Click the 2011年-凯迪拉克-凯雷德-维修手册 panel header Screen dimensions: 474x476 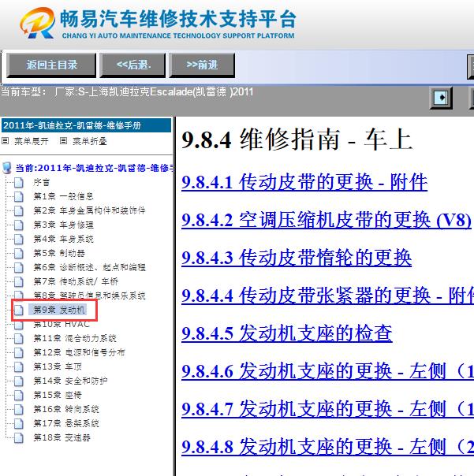[86, 125]
